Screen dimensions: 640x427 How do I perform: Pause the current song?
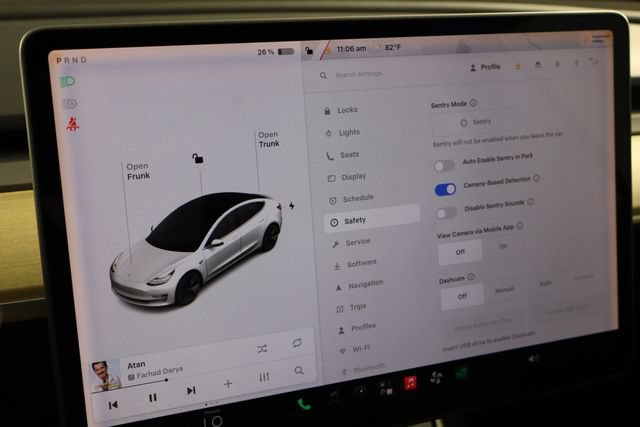pyautogui.click(x=152, y=397)
